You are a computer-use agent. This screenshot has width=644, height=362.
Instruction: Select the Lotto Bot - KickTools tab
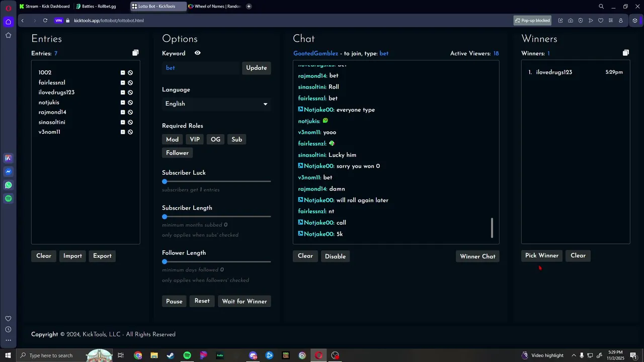(158, 7)
